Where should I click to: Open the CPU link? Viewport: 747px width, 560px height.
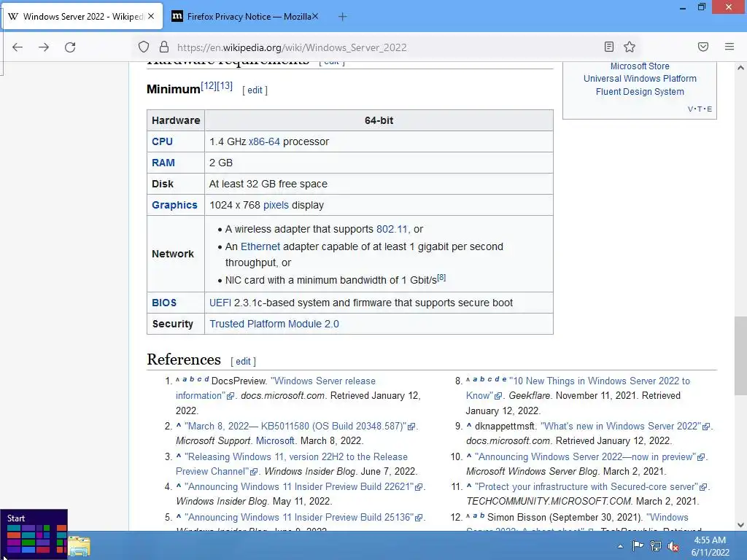162,141
